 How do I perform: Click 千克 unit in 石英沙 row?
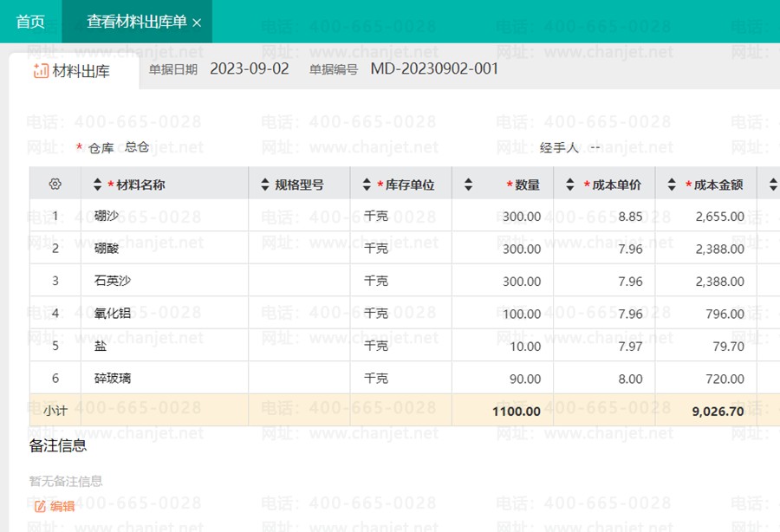click(x=376, y=281)
